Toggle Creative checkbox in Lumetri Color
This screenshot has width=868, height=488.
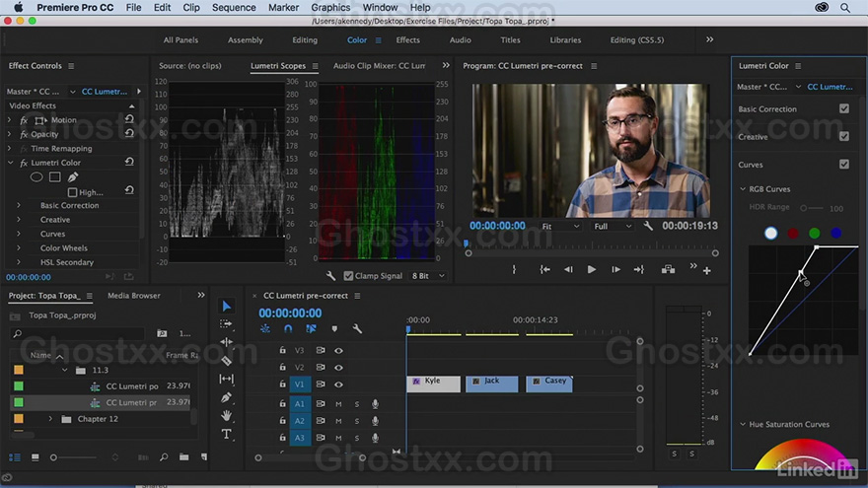pos(844,136)
